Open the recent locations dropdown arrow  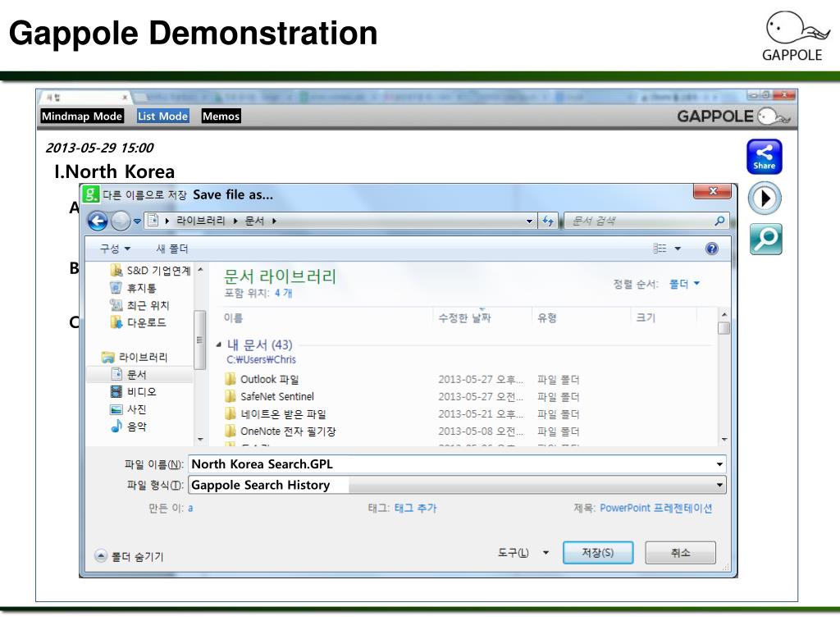click(x=137, y=221)
